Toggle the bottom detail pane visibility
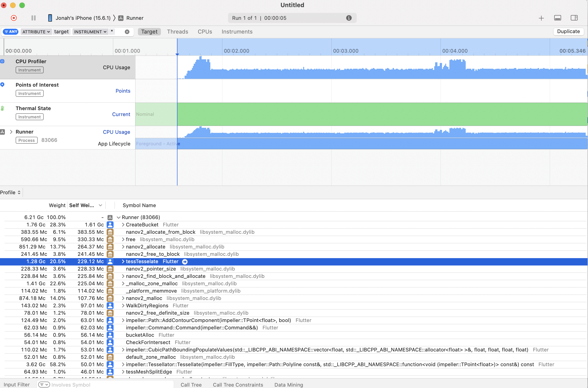This screenshot has width=588, height=388. pos(557,18)
